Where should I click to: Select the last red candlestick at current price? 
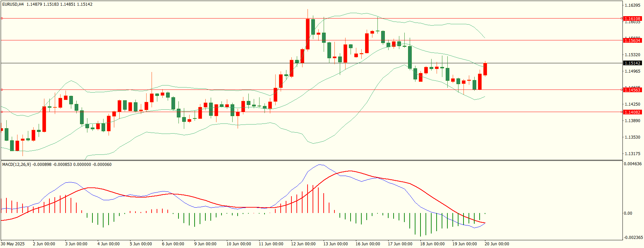point(485,69)
